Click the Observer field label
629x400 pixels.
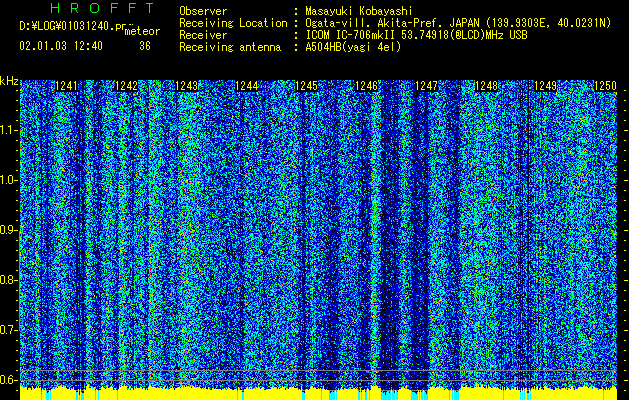(203, 11)
